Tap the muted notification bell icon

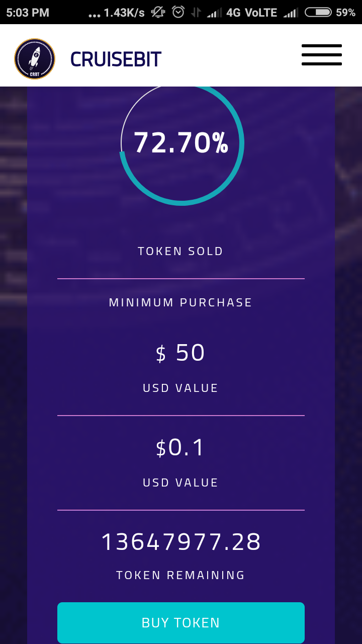[x=158, y=12]
